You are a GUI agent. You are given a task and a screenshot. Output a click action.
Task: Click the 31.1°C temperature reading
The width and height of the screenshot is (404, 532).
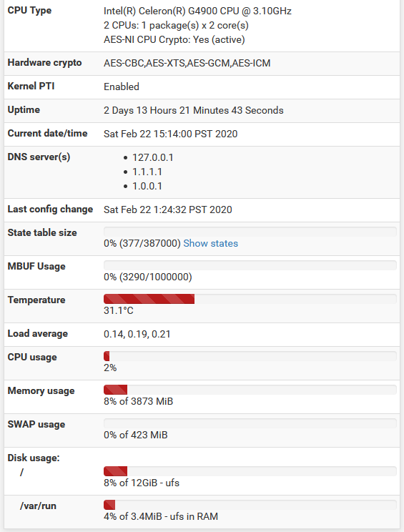pyautogui.click(x=119, y=310)
